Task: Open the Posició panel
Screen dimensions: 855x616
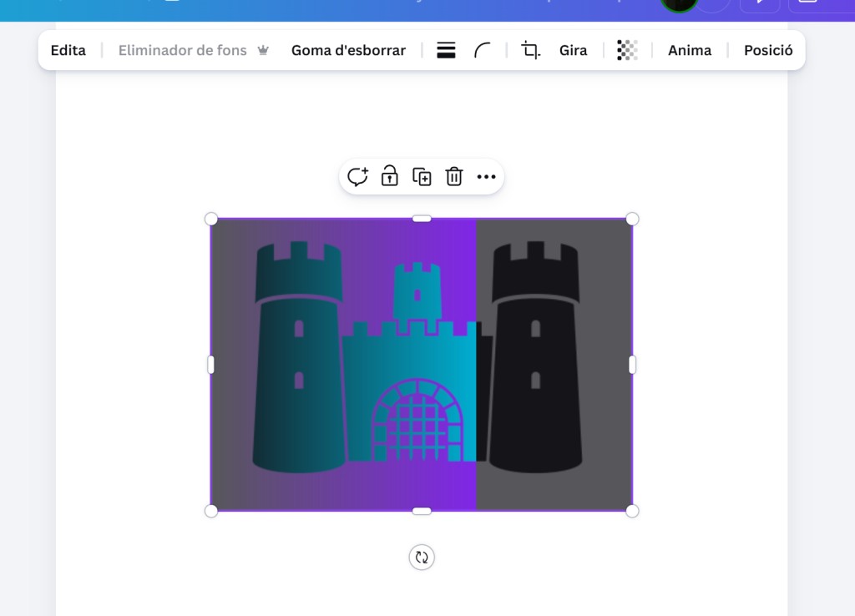Action: click(768, 51)
